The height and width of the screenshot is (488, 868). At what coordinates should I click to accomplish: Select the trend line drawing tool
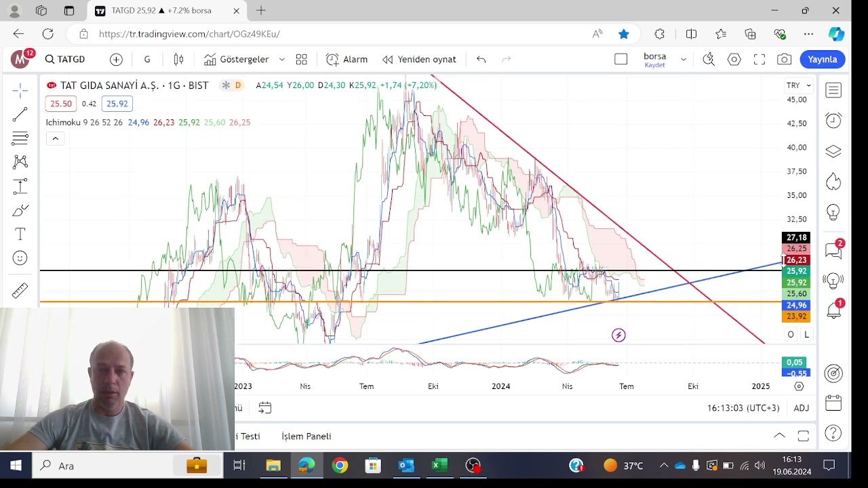click(x=20, y=115)
